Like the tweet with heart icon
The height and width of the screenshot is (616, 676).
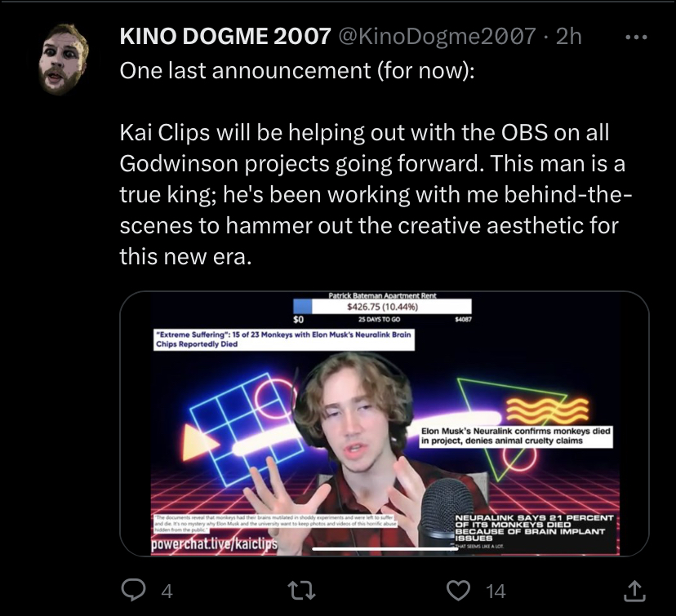coord(458,591)
